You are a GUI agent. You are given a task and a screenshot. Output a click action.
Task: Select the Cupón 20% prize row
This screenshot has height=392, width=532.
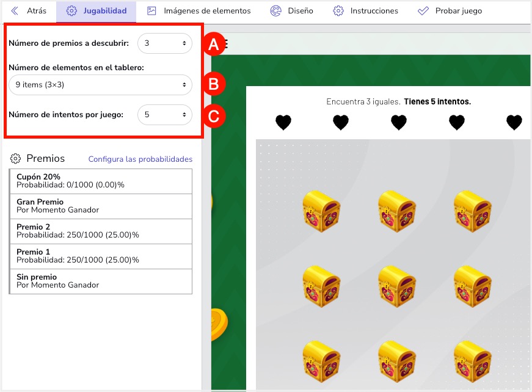[x=101, y=181]
